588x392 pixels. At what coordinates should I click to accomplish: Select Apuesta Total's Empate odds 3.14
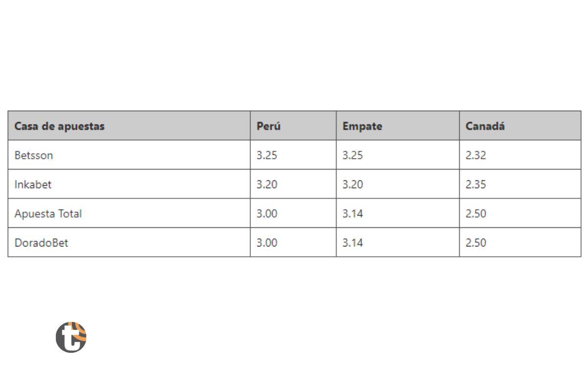point(353,214)
